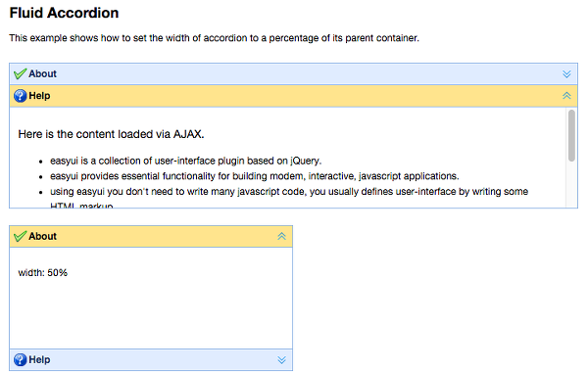588x372 pixels.
Task: Click the bullet about essential functionality
Action: (254, 176)
